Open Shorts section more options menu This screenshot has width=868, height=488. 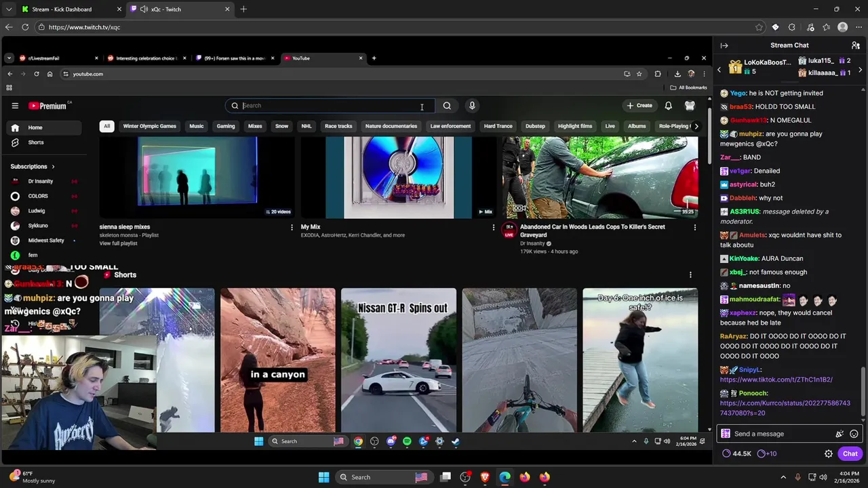click(690, 274)
